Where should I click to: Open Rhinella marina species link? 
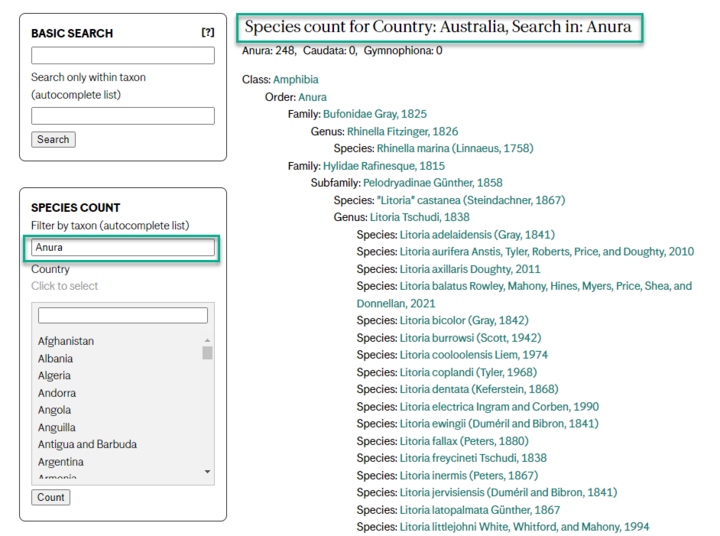pyautogui.click(x=455, y=148)
